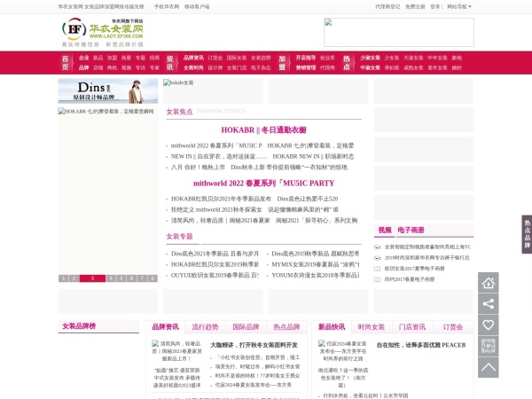Select slide 8 in the carousel pager
Viewport: 532px width, 399px height.
click(x=153, y=278)
